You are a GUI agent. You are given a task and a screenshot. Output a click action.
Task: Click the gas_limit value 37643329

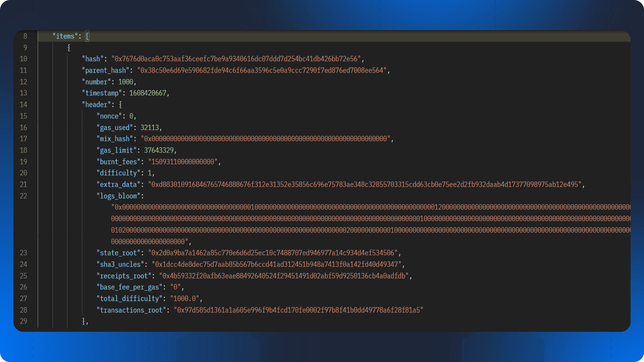tap(159, 150)
